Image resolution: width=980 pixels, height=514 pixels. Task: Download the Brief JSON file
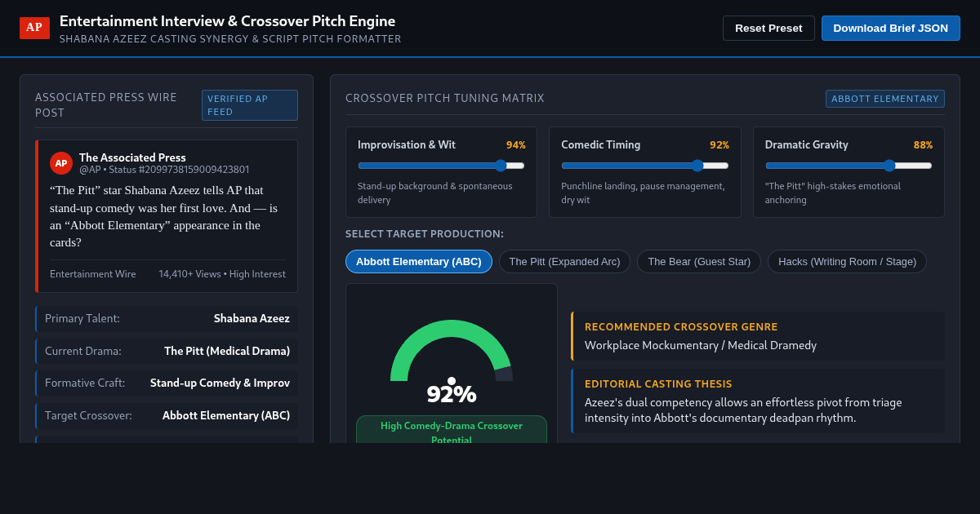click(890, 28)
